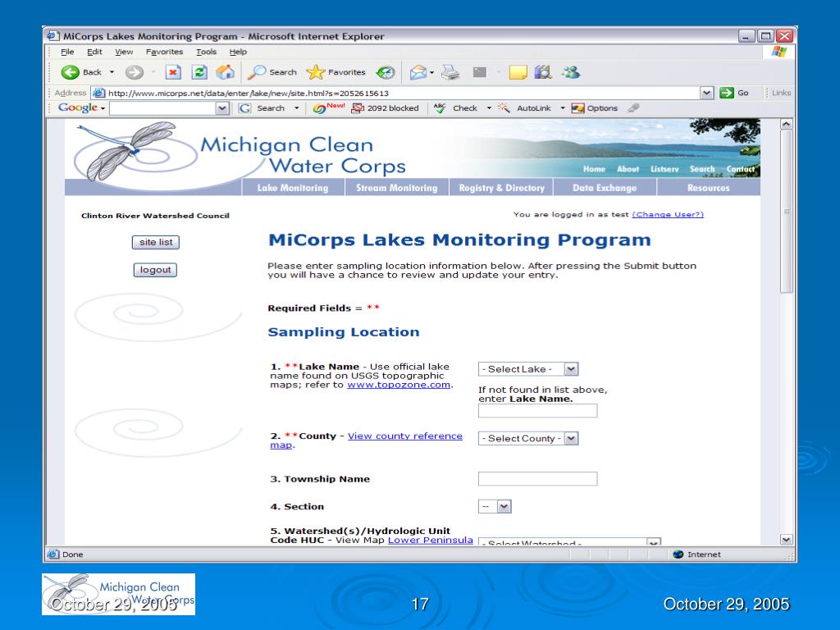
Task: Open the Back button history arrow
Action: (x=112, y=72)
